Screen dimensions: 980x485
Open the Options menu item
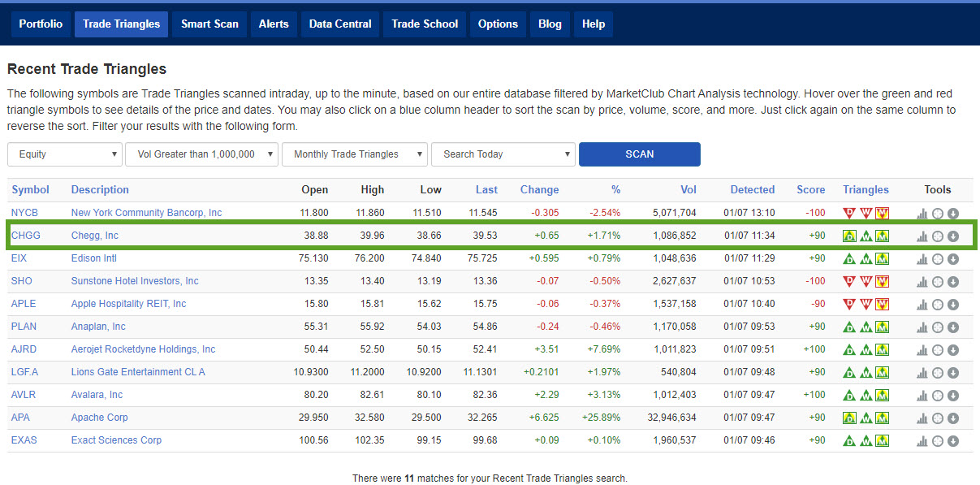tap(498, 24)
